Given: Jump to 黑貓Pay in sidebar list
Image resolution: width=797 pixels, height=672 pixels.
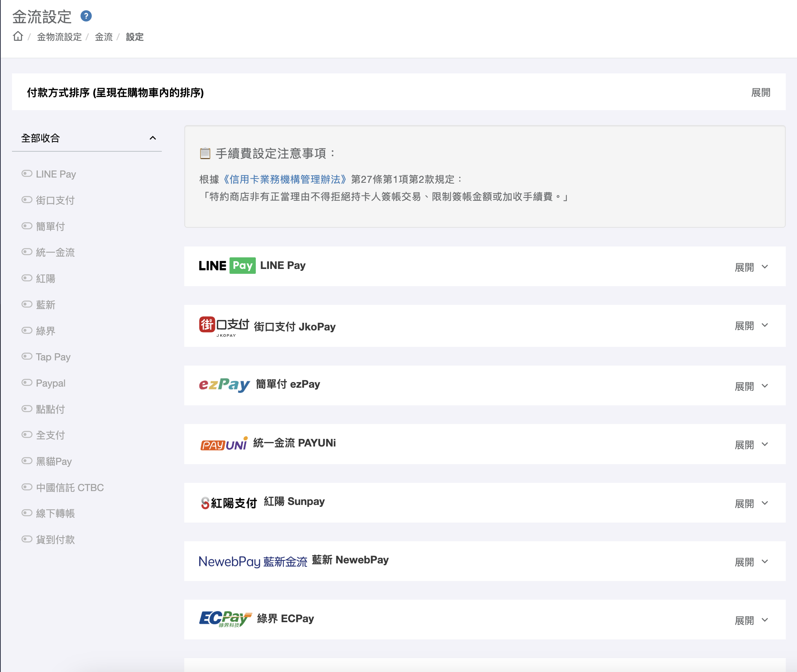Looking at the screenshot, I should coord(54,462).
